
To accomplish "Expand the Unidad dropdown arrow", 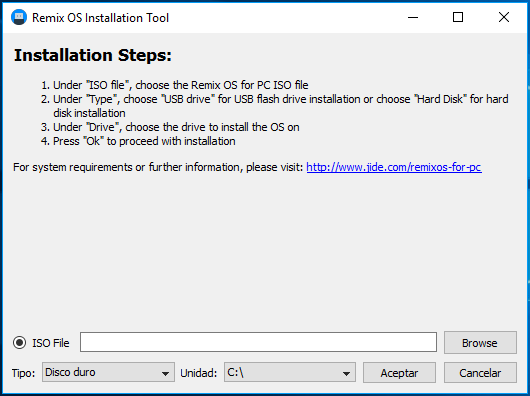I will (x=346, y=373).
